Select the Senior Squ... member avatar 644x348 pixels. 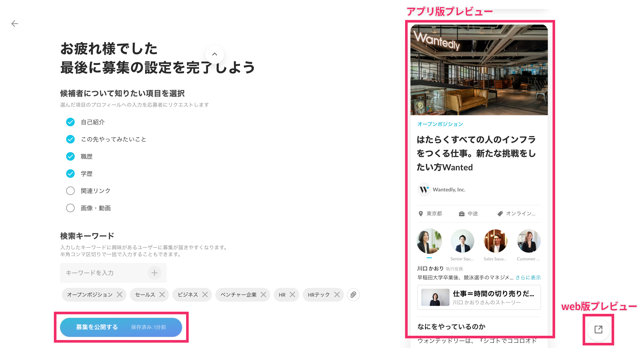[462, 241]
